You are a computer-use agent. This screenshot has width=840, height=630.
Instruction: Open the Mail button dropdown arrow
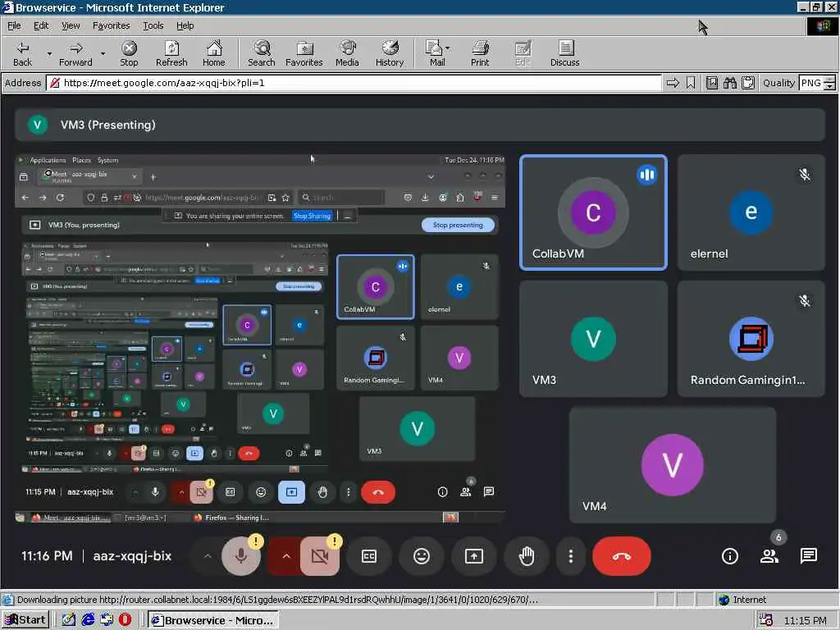coord(447,48)
